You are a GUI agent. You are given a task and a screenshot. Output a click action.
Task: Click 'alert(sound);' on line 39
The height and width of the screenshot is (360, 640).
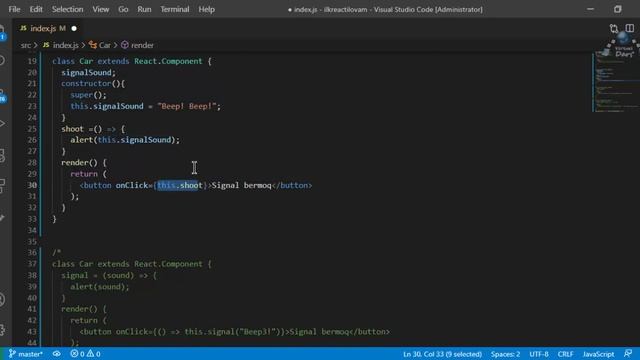click(100, 287)
